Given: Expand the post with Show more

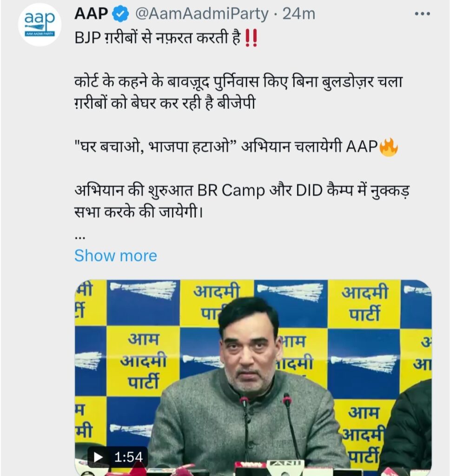Looking at the screenshot, I should 116,256.
